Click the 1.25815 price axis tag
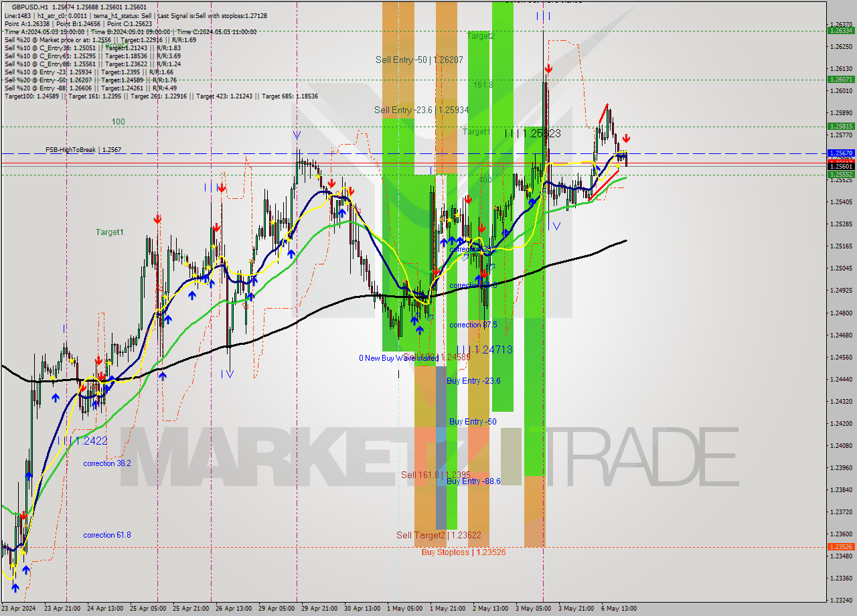Viewport: 857px width, 616px height. coord(841,126)
